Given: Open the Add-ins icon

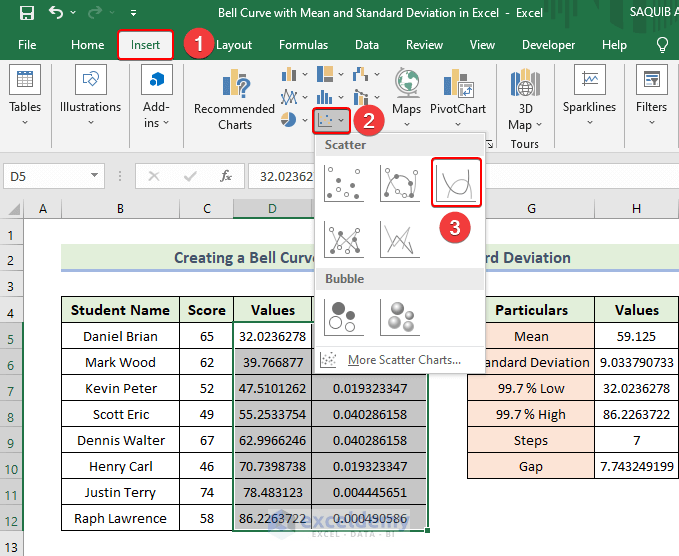Looking at the screenshot, I should coord(157,80).
